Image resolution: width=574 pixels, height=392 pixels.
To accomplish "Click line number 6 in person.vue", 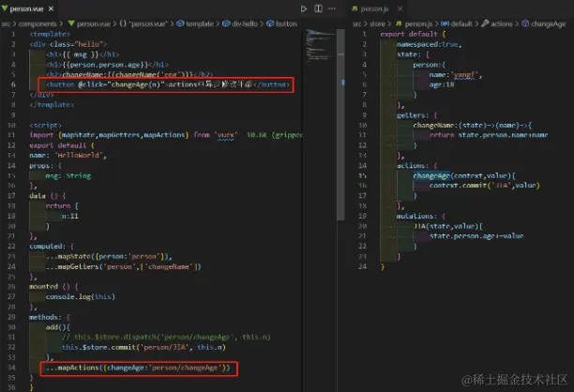I will pyautogui.click(x=13, y=84).
